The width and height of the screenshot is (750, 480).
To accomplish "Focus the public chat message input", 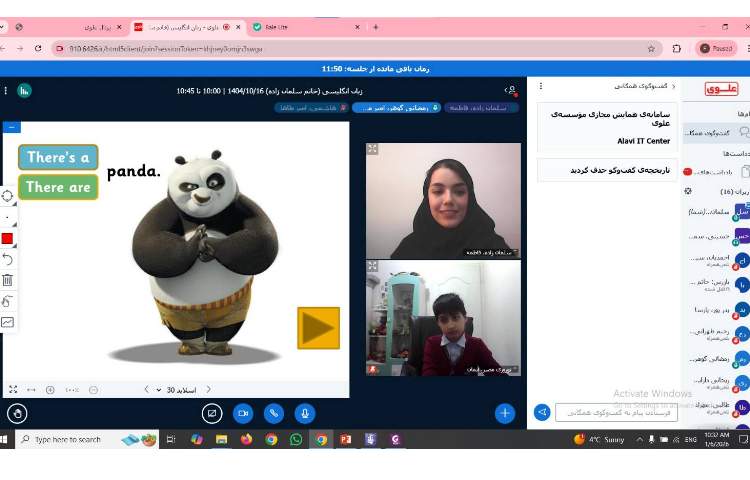I will pos(617,412).
